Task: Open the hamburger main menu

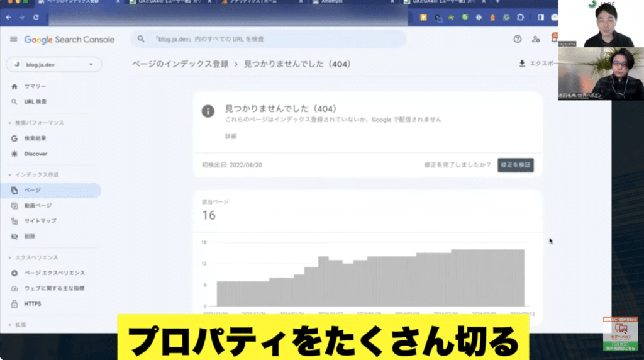Action: point(14,39)
